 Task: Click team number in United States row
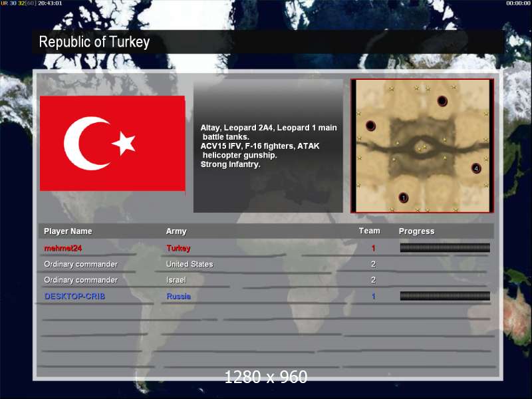point(373,264)
